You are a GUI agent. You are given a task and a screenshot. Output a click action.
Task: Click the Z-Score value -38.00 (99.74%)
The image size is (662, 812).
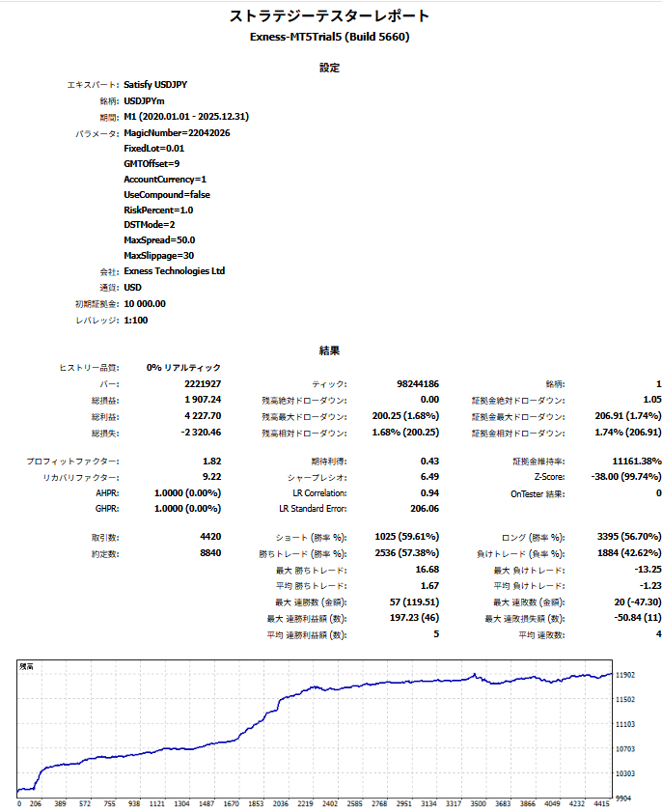pyautogui.click(x=625, y=477)
